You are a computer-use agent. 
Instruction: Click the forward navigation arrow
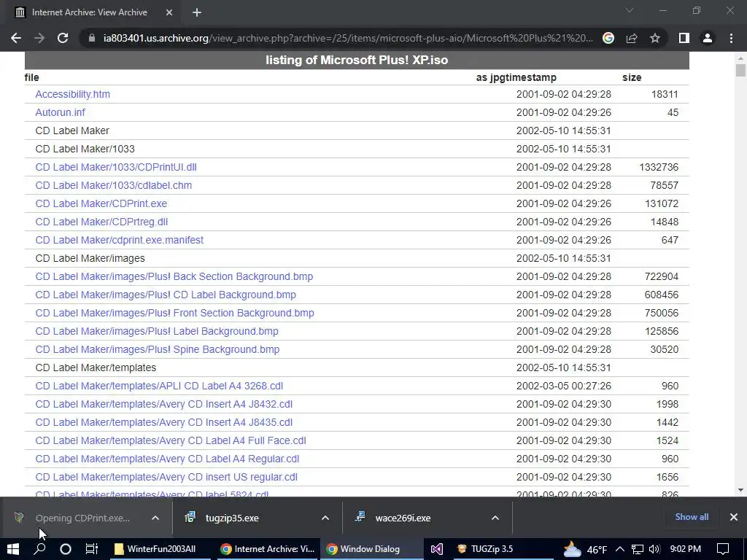pyautogui.click(x=39, y=38)
